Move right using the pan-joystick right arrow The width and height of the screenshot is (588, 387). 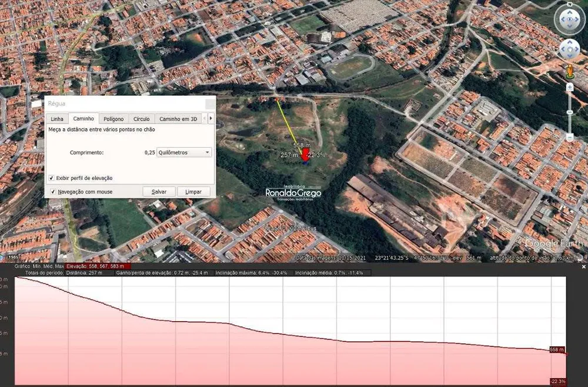(576, 50)
